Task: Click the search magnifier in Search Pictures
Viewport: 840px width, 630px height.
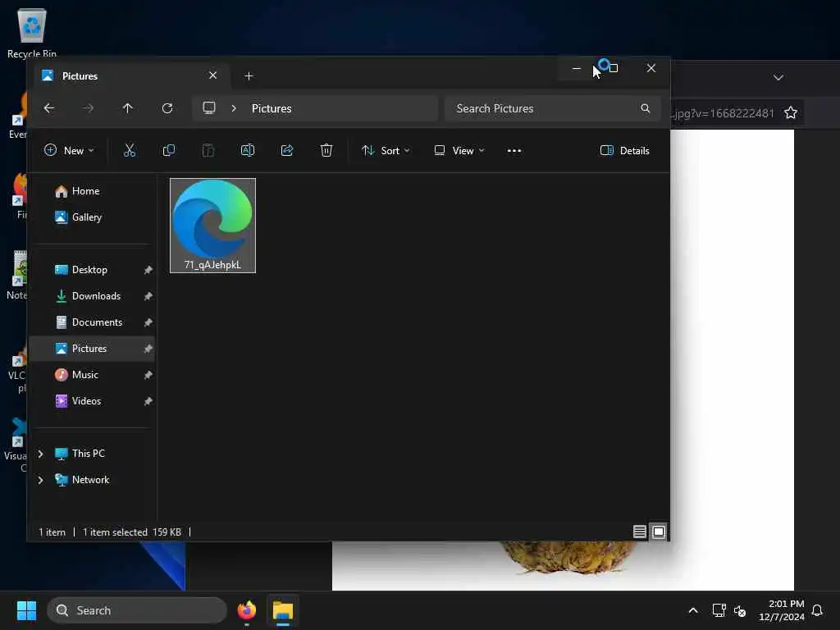Action: (x=646, y=108)
